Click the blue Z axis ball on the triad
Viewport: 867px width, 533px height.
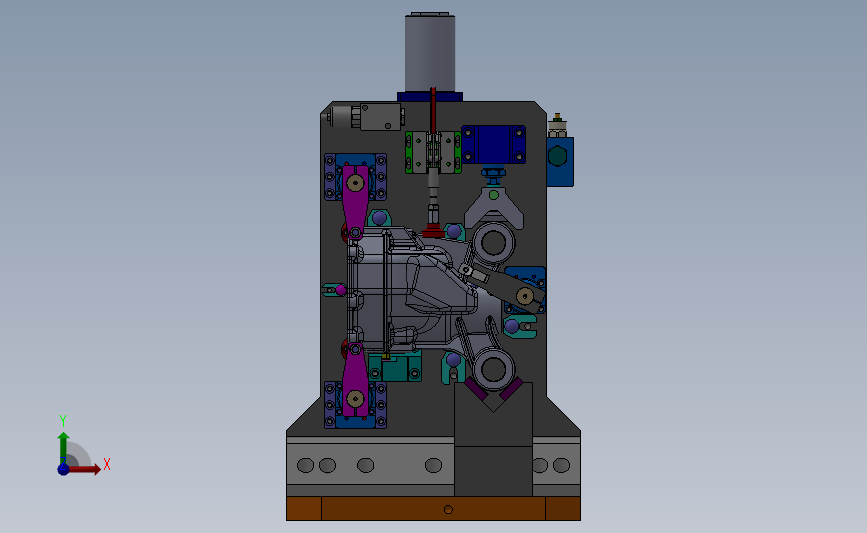click(63, 469)
